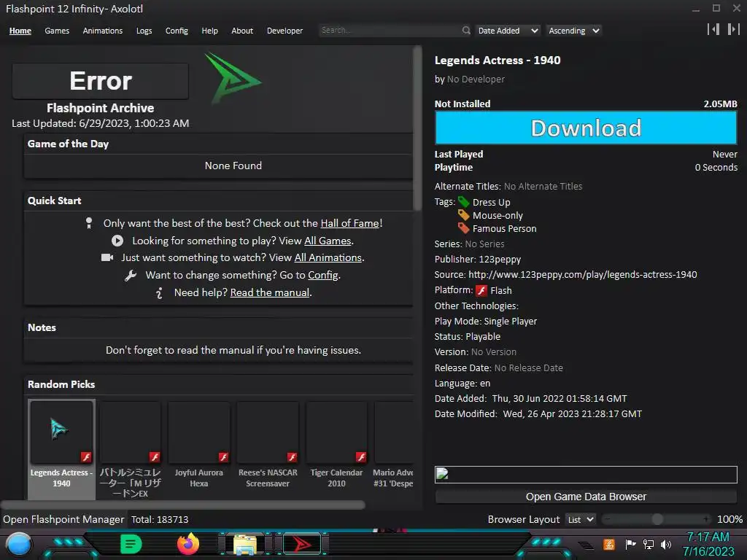
Task: Open the green notes app in taskbar
Action: [131, 544]
